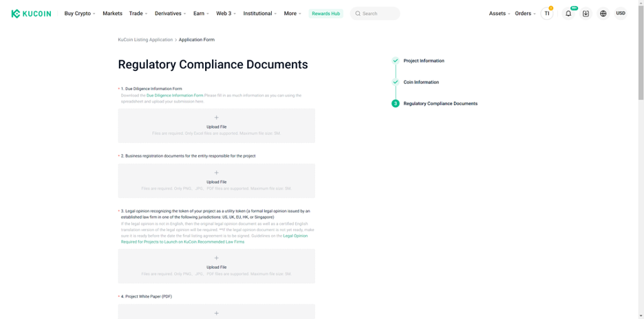Open the TI user avatar
Screen dimensions: 644x319
tap(547, 13)
